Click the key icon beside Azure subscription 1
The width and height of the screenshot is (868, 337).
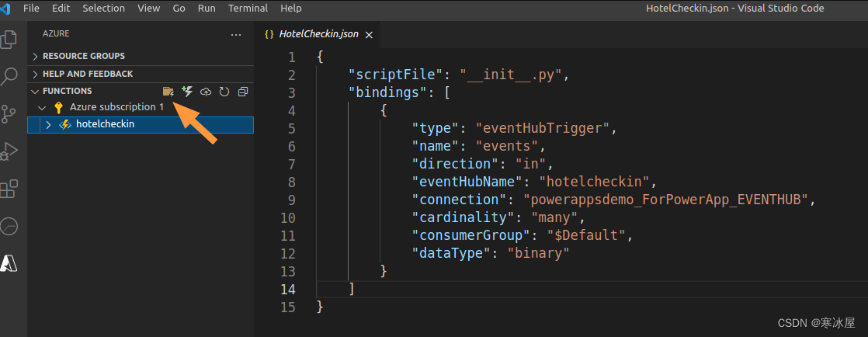point(59,107)
